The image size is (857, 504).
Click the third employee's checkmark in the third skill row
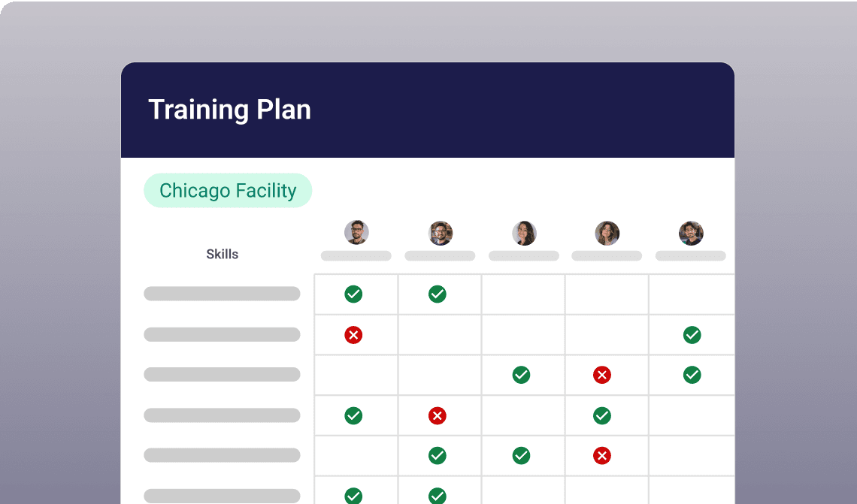click(x=522, y=375)
